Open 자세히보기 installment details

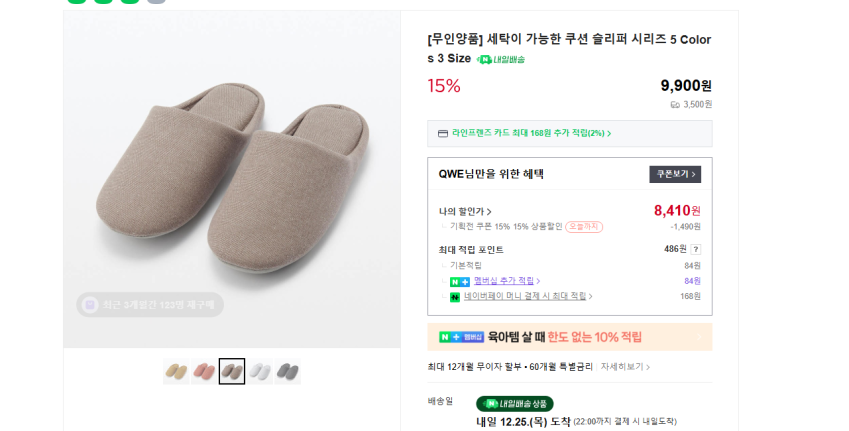click(x=625, y=367)
